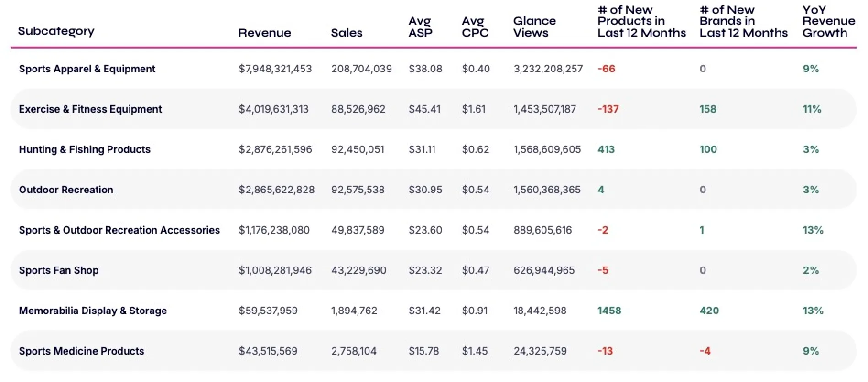Select sales figure 88,526,962
Viewport: 868px width, 382px height.
point(358,109)
